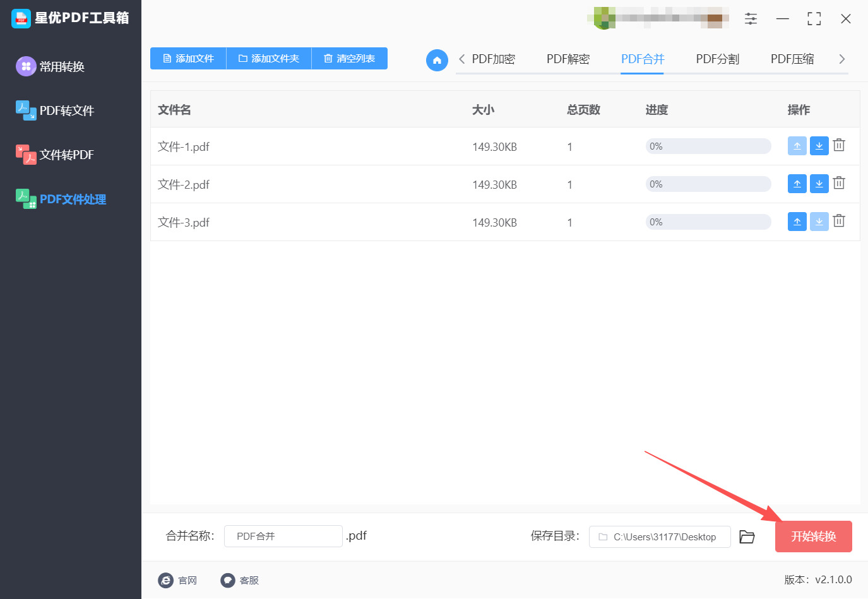Click the 星优PDF工具箱 app logo
This screenshot has width=868, height=599.
(21, 18)
